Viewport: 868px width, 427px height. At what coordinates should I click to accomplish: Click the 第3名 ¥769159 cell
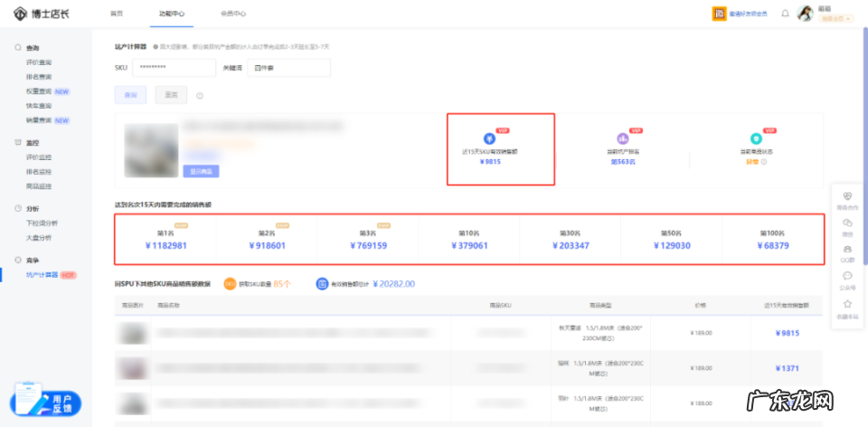point(368,240)
